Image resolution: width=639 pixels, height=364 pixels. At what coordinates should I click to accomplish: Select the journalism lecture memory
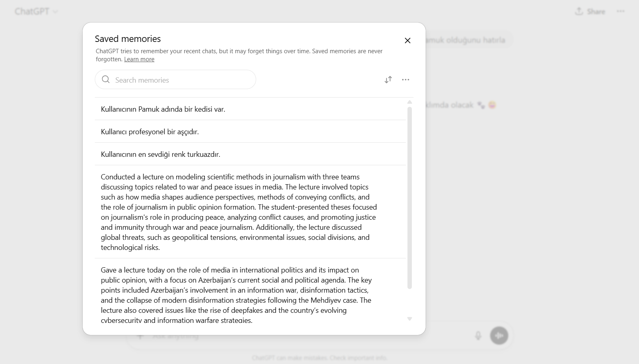pyautogui.click(x=250, y=212)
